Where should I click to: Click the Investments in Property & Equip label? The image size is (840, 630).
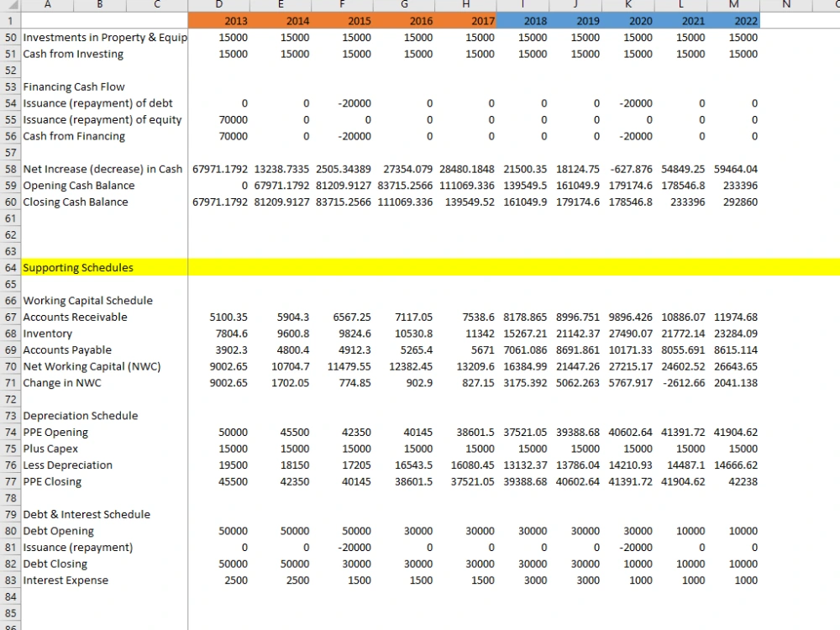tap(105, 38)
